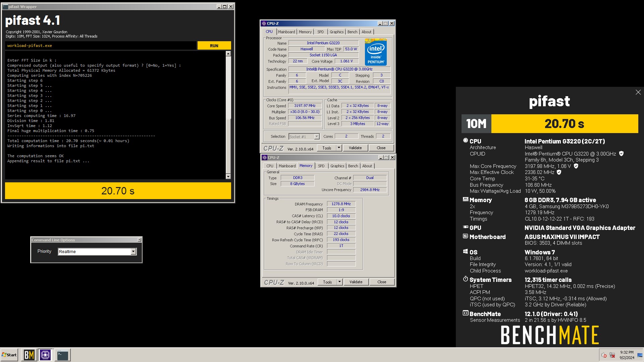Click the show desktop tray icon
This screenshot has width=644, height=362.
[640, 355]
